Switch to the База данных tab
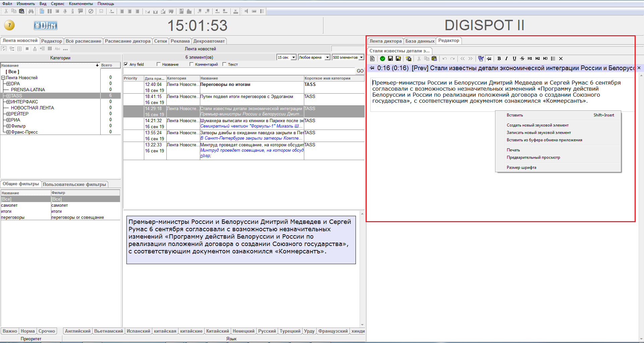The image size is (644, 343). (420, 41)
